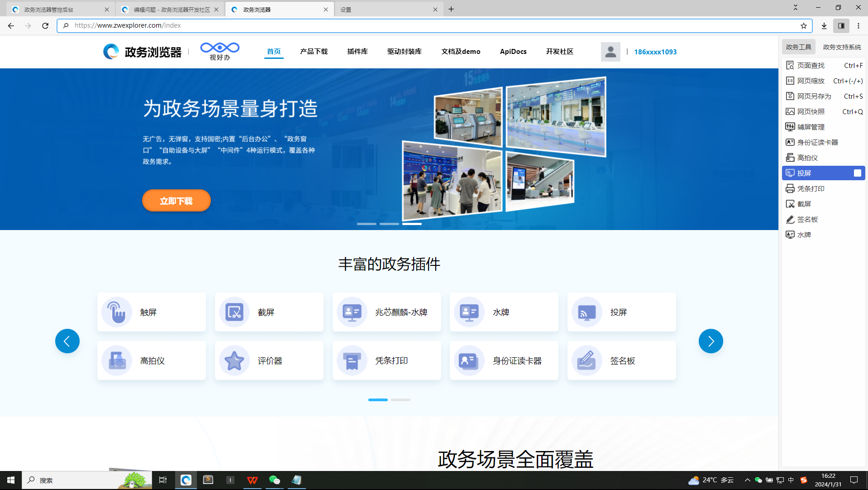Viewport: 868px width, 490px height.
Task: Open browser three-dot menu
Action: [858, 26]
